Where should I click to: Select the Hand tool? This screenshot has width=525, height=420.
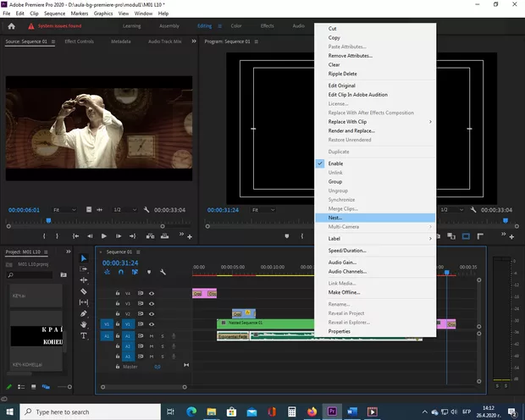(84, 324)
